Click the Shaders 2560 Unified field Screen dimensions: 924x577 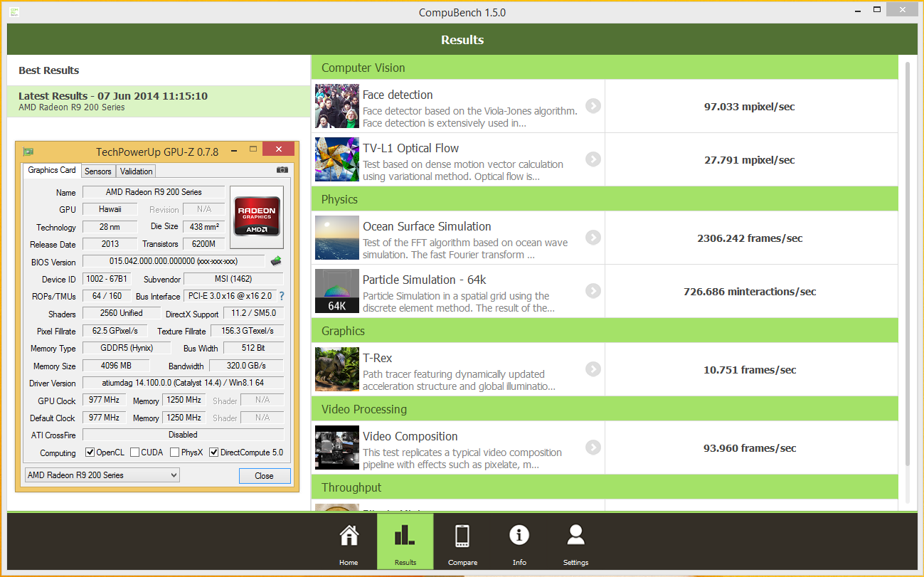coord(122,313)
